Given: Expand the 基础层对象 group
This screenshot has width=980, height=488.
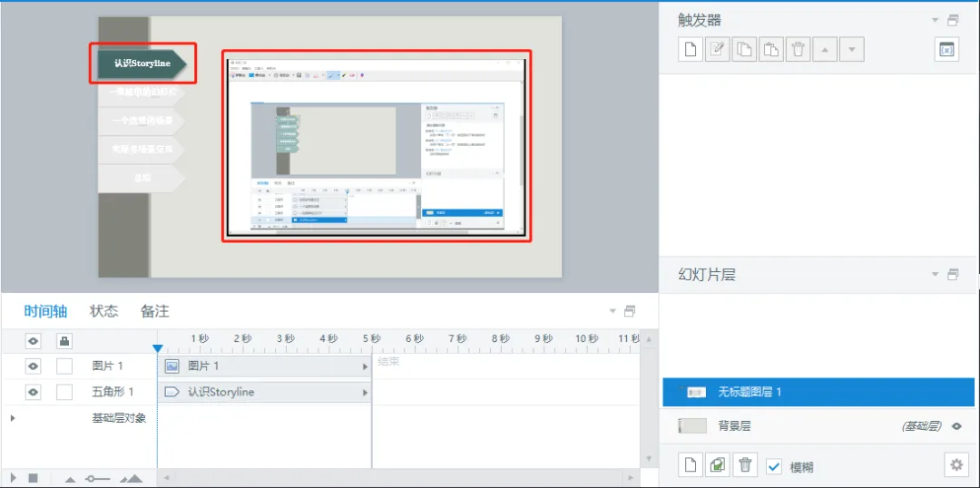Looking at the screenshot, I should [13, 417].
